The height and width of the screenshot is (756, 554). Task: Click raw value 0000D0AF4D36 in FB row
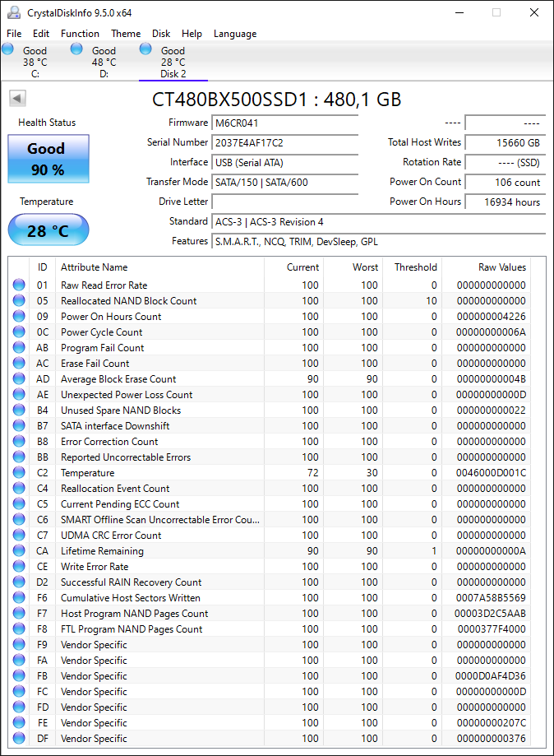coord(491,675)
